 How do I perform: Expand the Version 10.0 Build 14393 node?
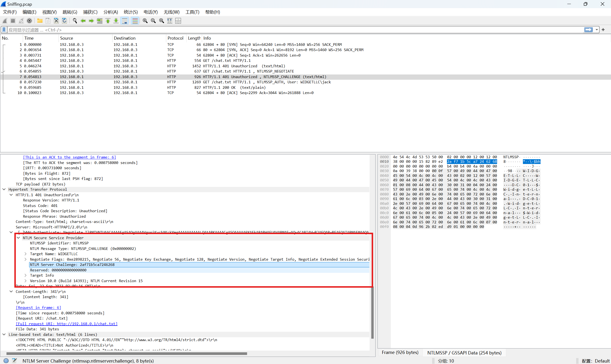[26, 281]
